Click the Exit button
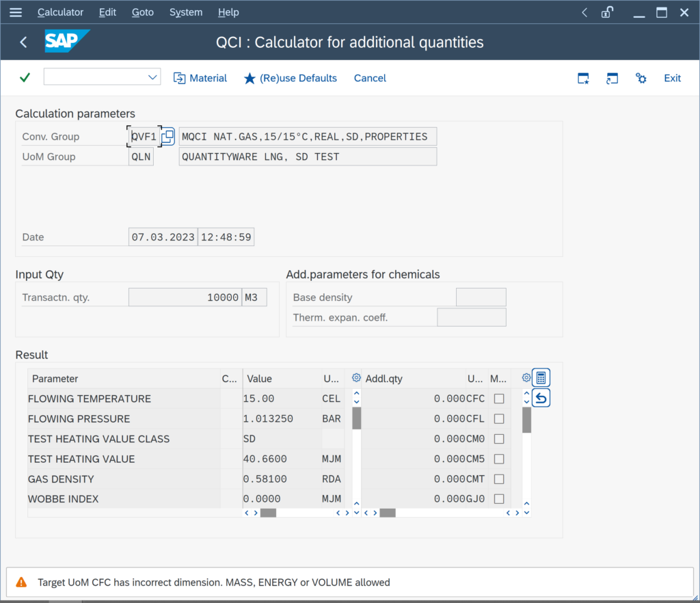 [673, 78]
